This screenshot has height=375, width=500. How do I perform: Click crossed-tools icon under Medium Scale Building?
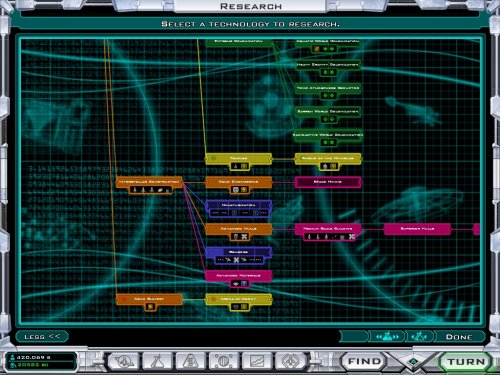(351, 237)
